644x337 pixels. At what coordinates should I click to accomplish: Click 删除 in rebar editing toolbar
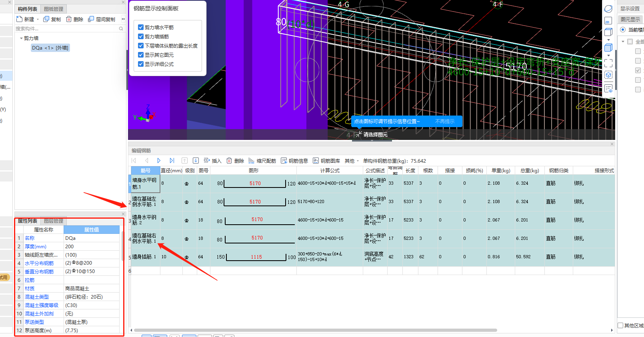tap(235, 161)
